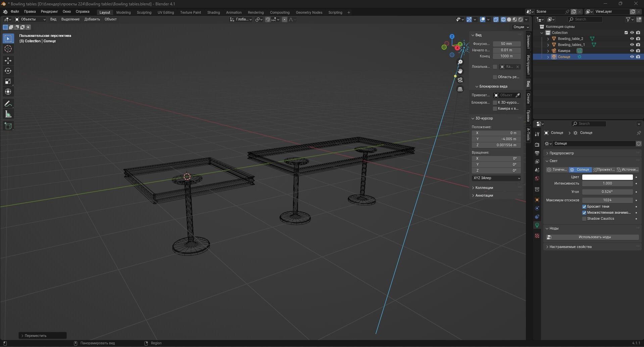Image resolution: width=644 pixels, height=347 pixels.
Task: Enable Камера к в... lock checkbox
Action: point(495,109)
